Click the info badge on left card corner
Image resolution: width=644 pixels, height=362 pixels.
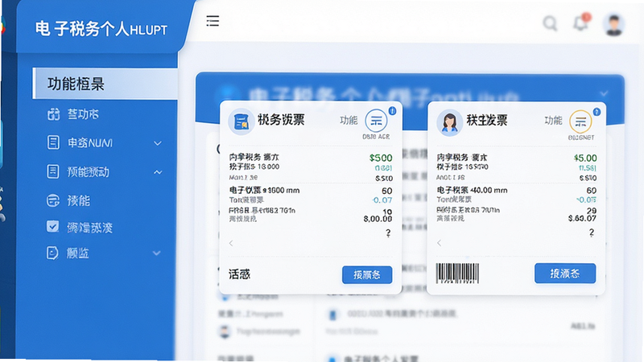tap(393, 111)
